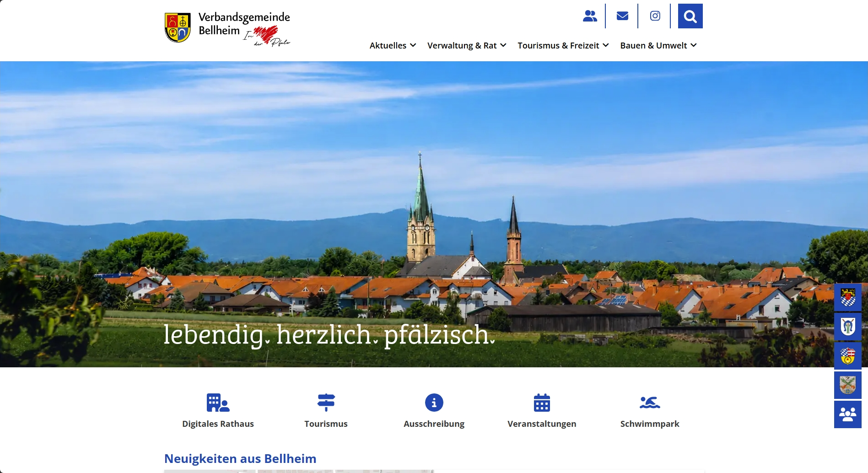This screenshot has height=473, width=868.
Task: Click the 'Neuigkeiten aus Bellheim' heading
Action: click(240, 458)
